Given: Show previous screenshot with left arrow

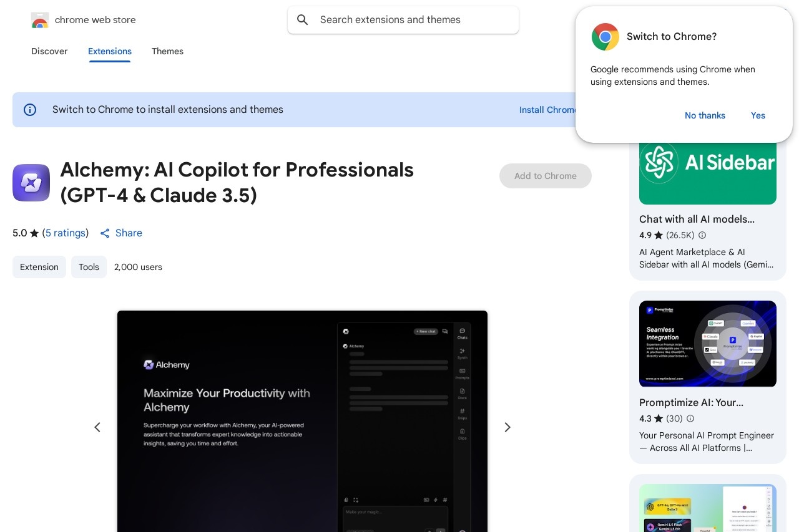Looking at the screenshot, I should click(97, 427).
